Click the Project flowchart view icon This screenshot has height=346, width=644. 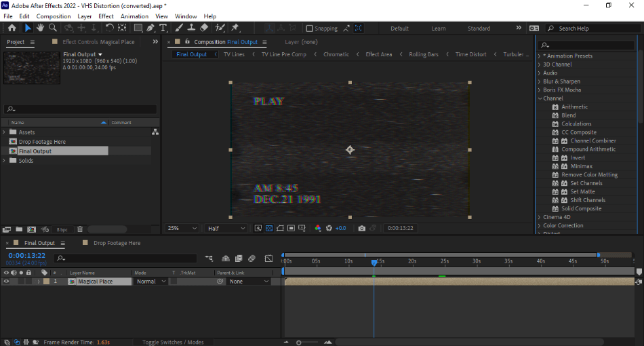(x=155, y=132)
